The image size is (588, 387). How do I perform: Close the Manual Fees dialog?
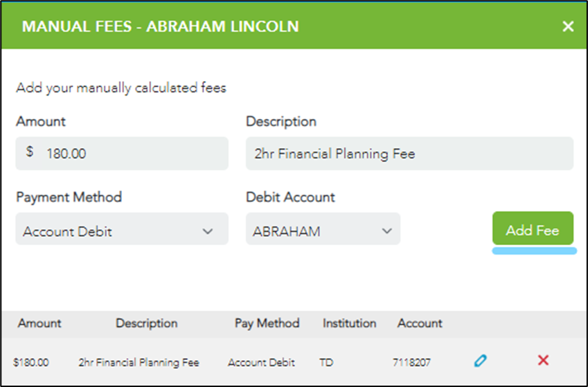[x=568, y=26]
